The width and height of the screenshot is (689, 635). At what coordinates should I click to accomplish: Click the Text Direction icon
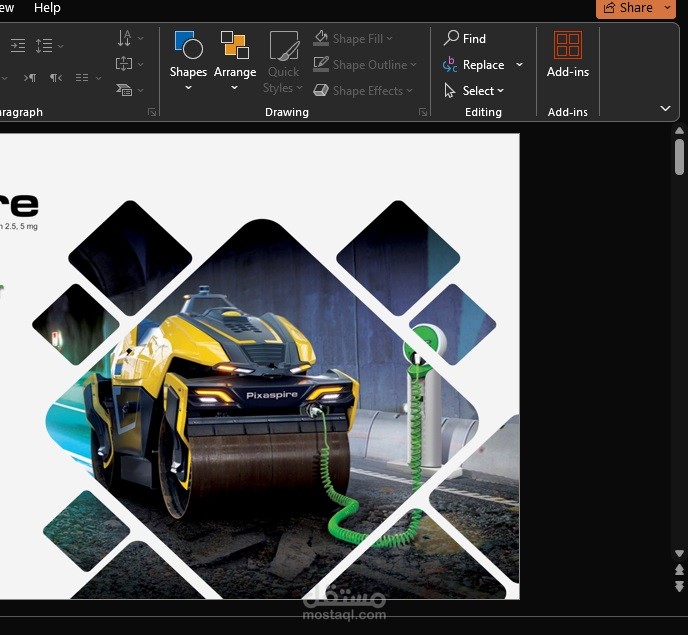(124, 38)
